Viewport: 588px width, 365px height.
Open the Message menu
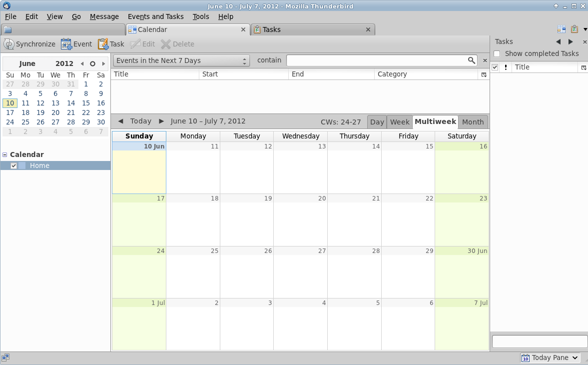click(x=104, y=16)
